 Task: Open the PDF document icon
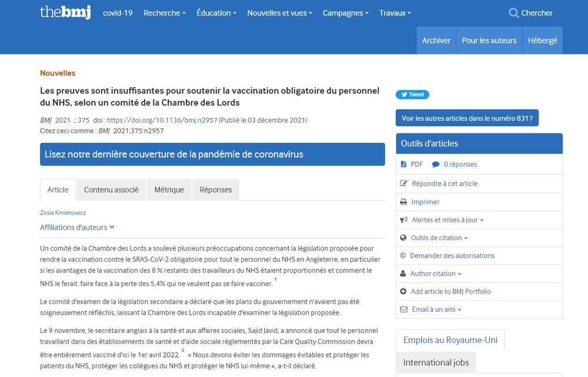pyautogui.click(x=403, y=164)
